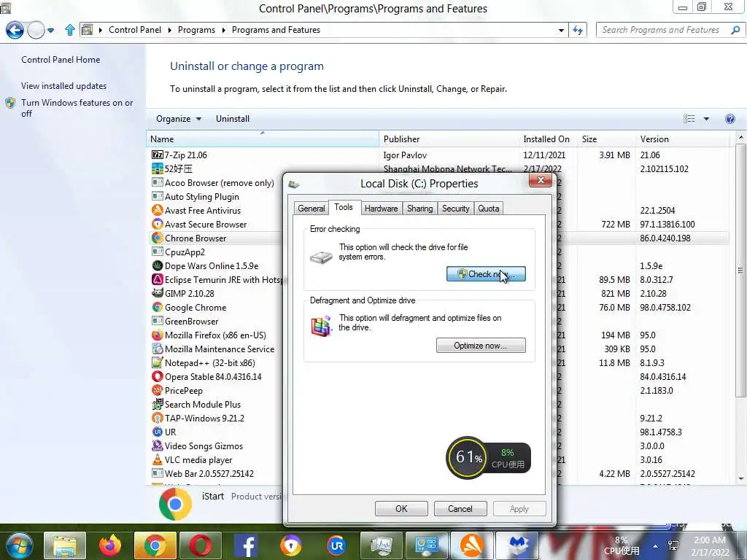
Task: Click the Back navigation arrow
Action: (x=15, y=30)
